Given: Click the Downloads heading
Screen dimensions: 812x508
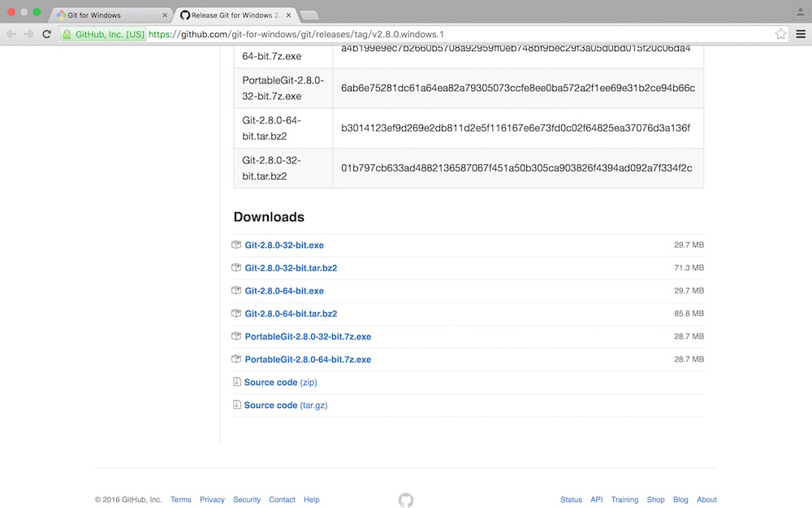Looking at the screenshot, I should pos(269,217).
